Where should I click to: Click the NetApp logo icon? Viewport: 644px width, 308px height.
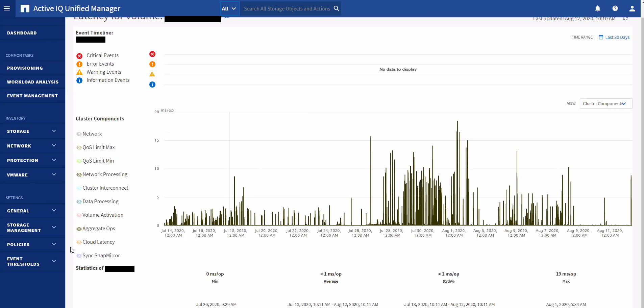pyautogui.click(x=25, y=8)
